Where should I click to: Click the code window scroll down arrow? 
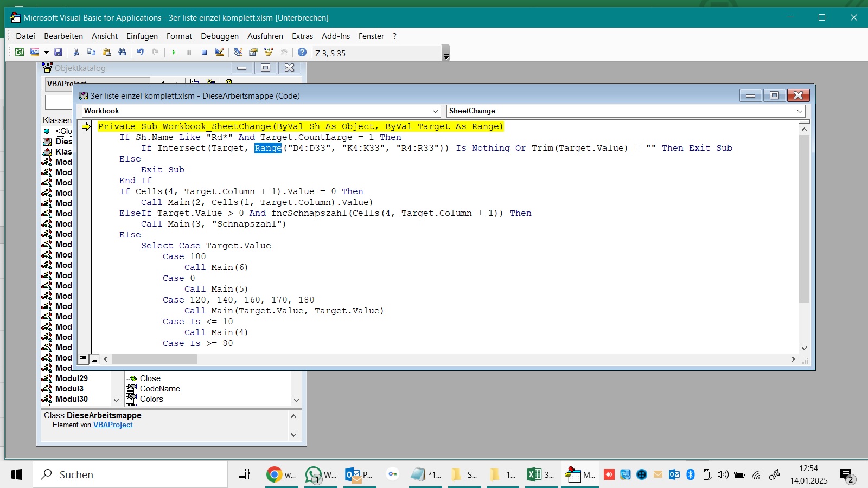tap(804, 348)
